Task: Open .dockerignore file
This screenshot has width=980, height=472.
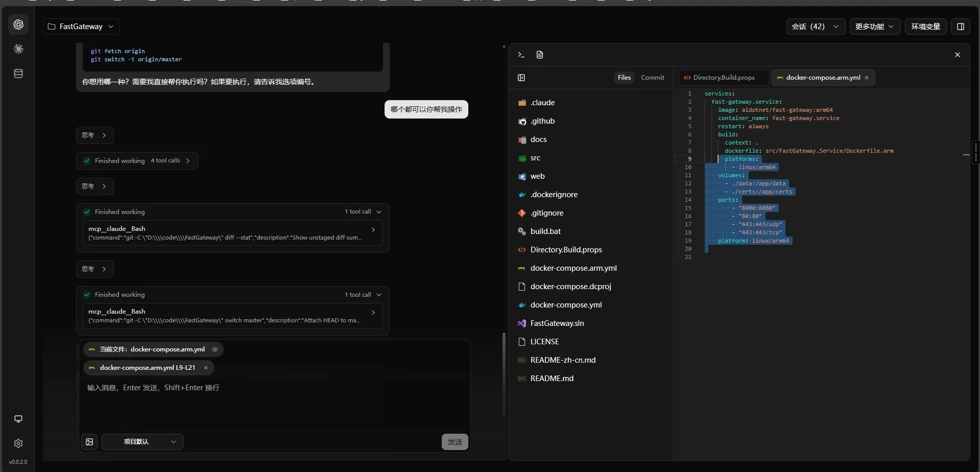Action: click(x=590, y=195)
